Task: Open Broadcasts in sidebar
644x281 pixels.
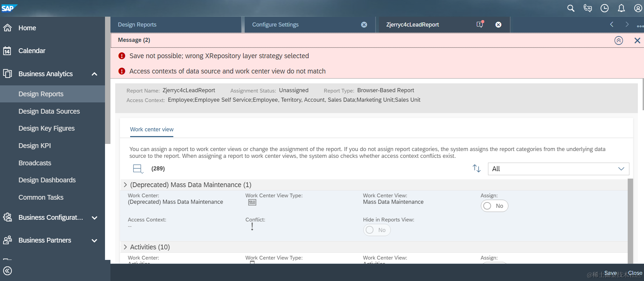Action: tap(35, 163)
